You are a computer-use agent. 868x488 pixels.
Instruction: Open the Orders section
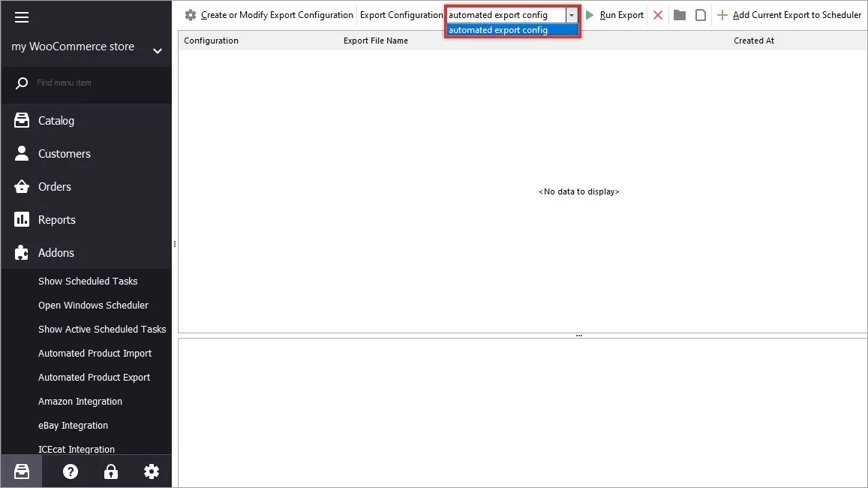coord(55,186)
